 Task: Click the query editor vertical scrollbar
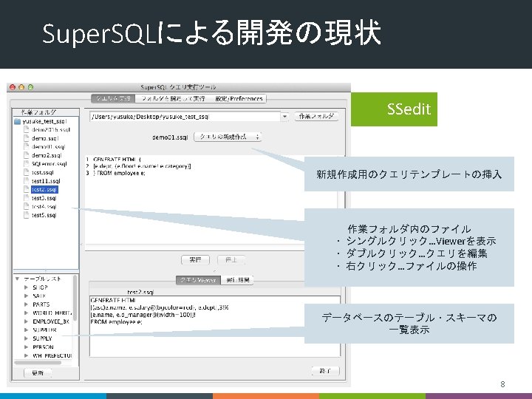(341, 199)
